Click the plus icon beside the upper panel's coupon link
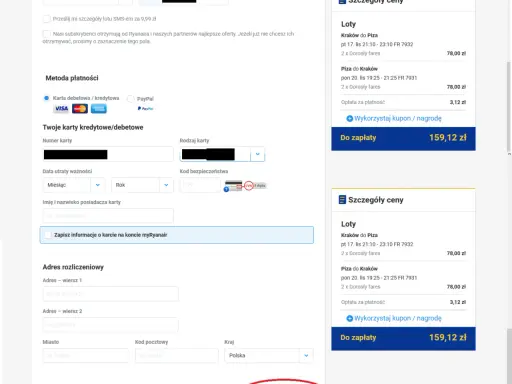This screenshot has width=512, height=384. point(349,118)
